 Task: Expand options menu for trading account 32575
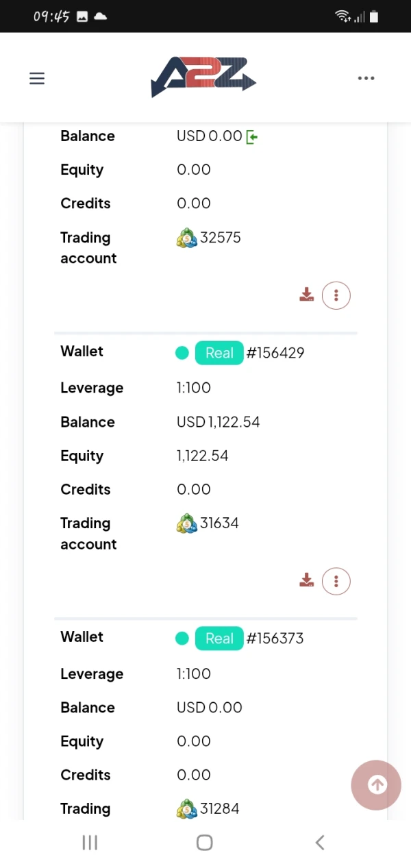point(336,295)
